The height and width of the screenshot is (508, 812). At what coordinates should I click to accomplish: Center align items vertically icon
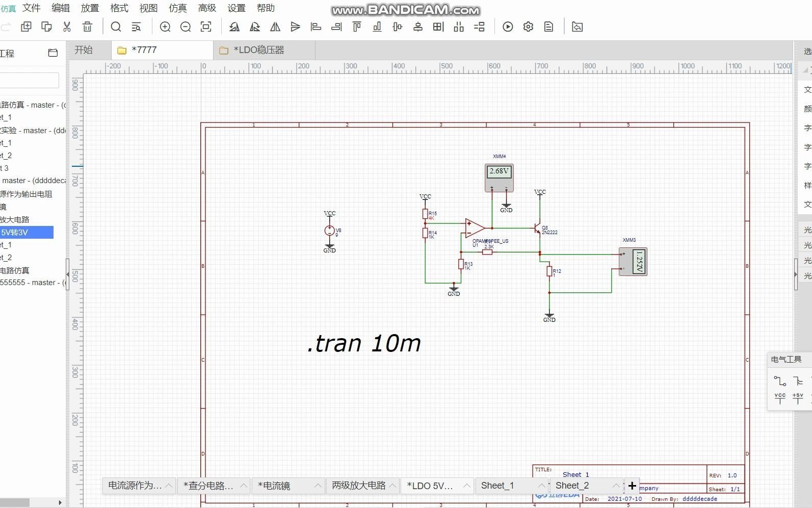pyautogui.click(x=398, y=27)
